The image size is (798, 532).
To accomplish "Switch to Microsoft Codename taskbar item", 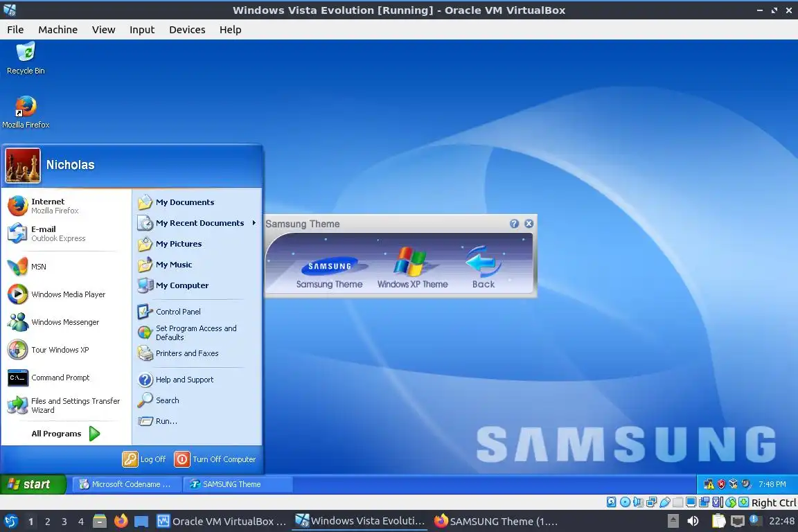I will click(x=127, y=484).
